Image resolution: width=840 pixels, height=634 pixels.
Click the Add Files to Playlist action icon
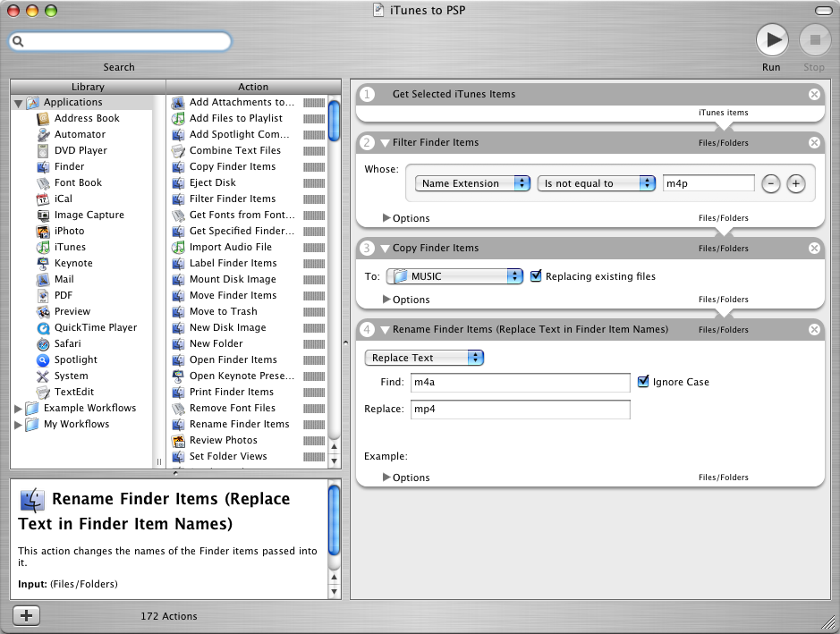(x=178, y=118)
